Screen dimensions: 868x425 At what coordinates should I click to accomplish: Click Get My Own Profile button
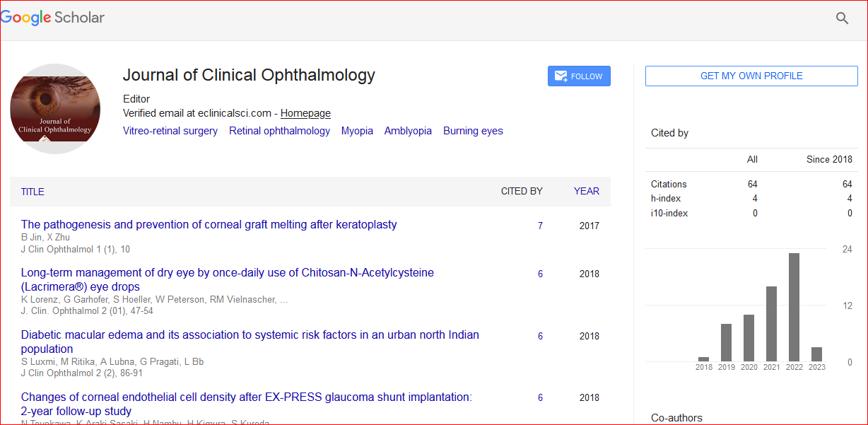click(x=751, y=76)
